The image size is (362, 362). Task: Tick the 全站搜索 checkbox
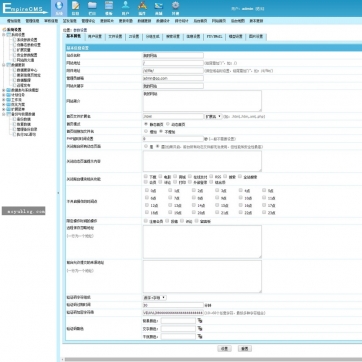pos(240,176)
